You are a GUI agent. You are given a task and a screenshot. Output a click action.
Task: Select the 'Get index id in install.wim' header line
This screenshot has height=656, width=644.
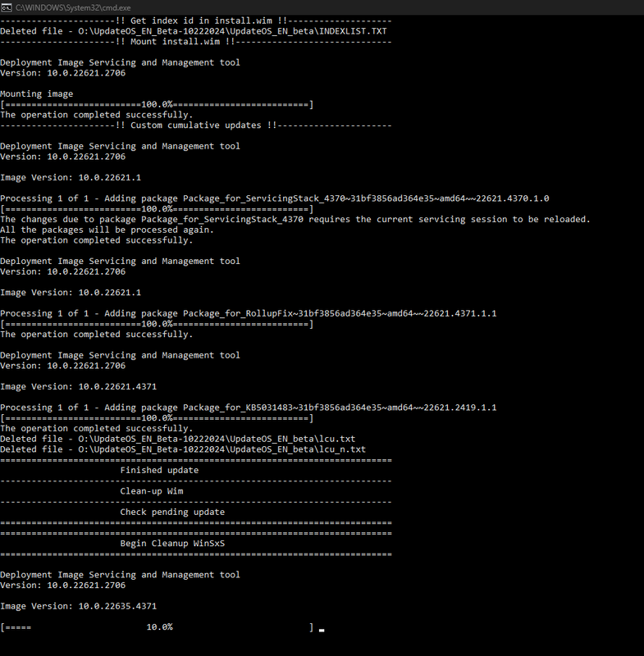(196, 20)
